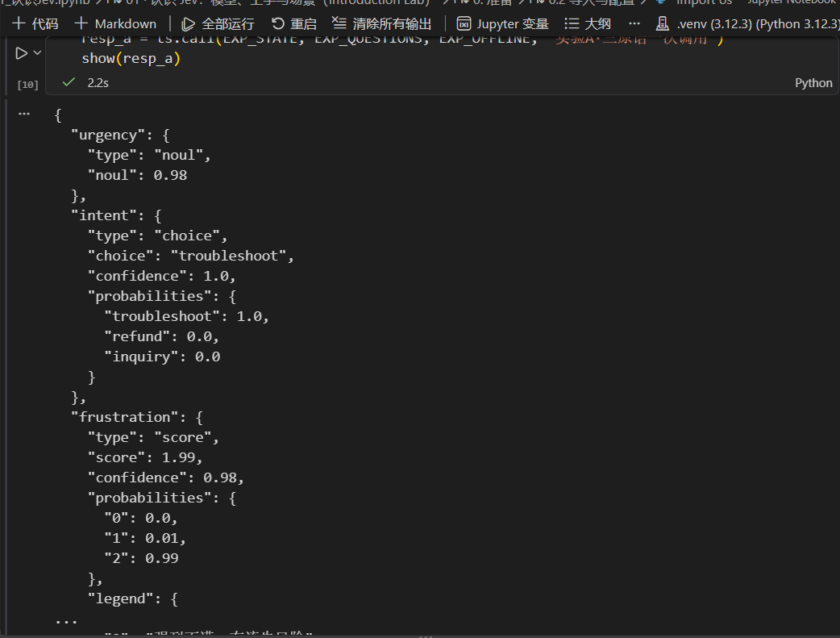The height and width of the screenshot is (638, 840).
Task: Click the "inquiry": 0.0 line
Action: (x=162, y=357)
